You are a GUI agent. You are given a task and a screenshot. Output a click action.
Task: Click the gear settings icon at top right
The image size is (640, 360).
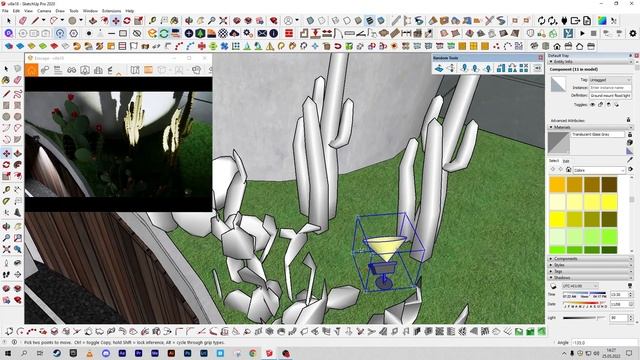tap(633, 33)
